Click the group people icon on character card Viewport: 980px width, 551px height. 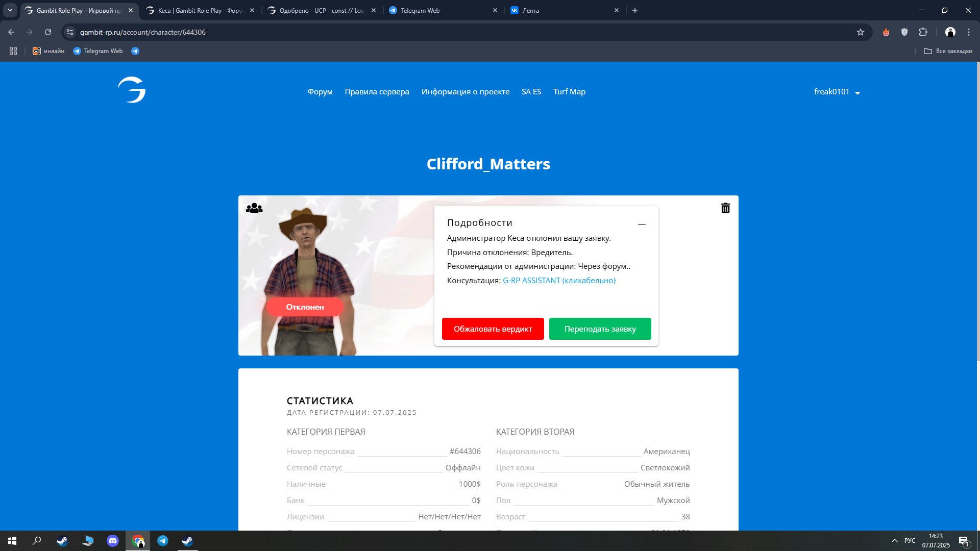click(254, 208)
